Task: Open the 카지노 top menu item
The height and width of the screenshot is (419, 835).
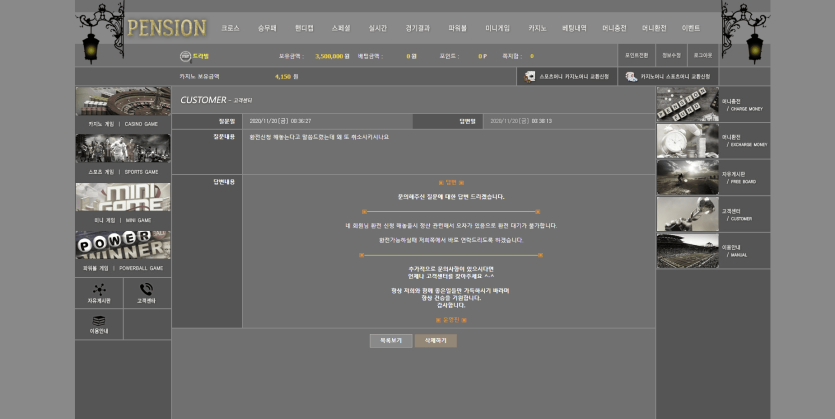Action: 537,28
